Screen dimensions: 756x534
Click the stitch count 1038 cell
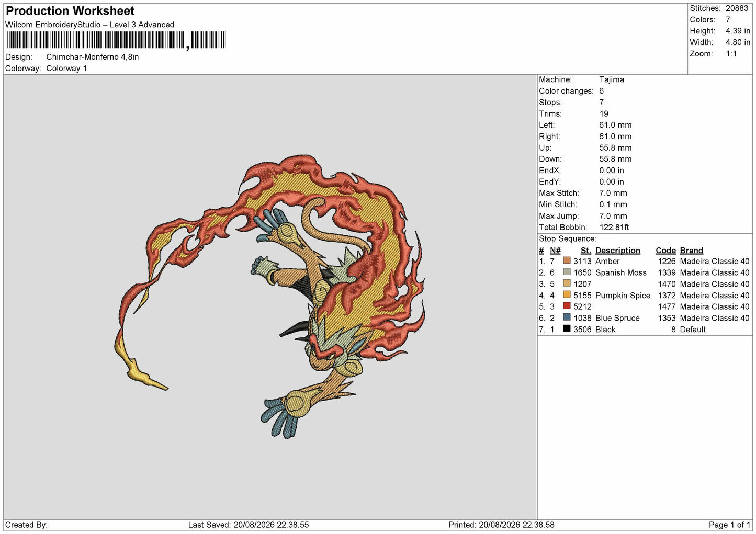pyautogui.click(x=582, y=318)
